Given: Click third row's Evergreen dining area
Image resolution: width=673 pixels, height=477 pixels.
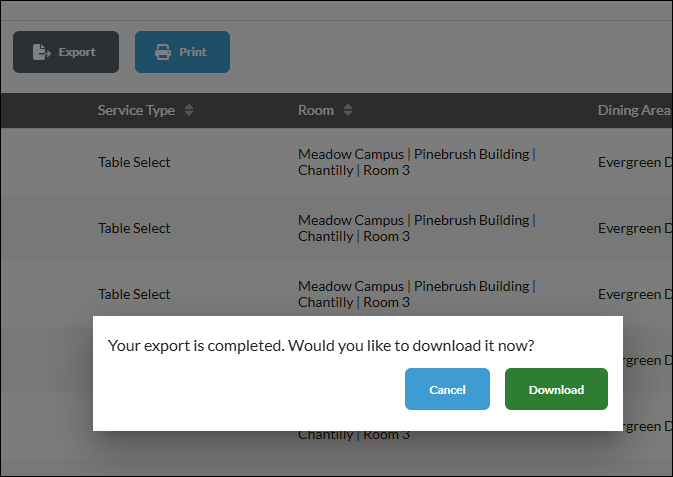Looking at the screenshot, I should 635,295.
